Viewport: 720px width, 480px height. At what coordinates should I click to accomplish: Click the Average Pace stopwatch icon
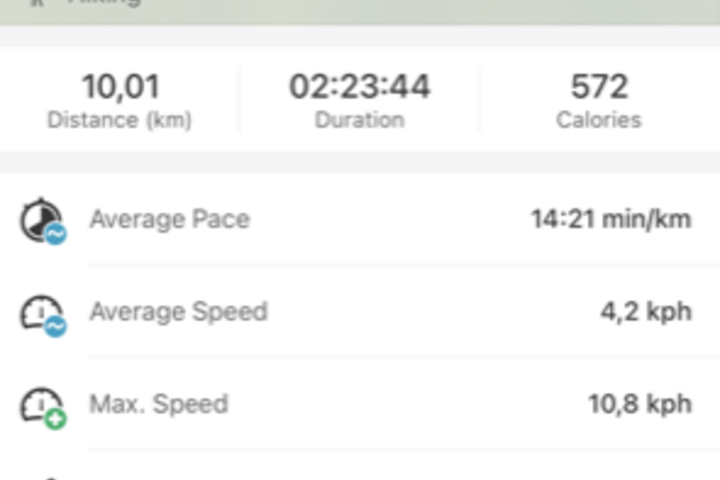coord(43,221)
